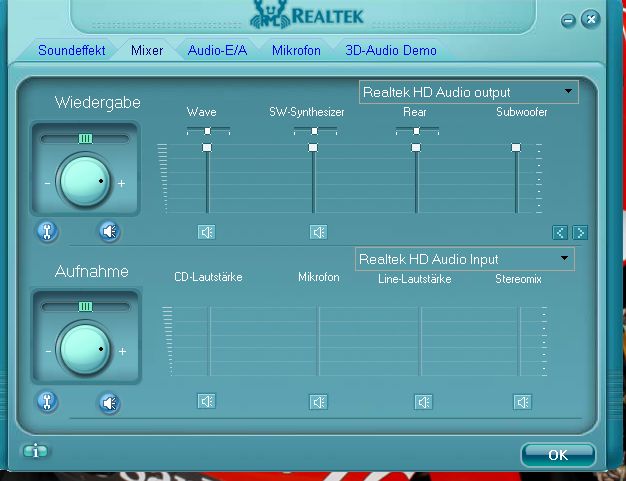Viewport: 626px width, 481px height.
Task: Minimize the Realtek audio manager window
Action: point(568,20)
